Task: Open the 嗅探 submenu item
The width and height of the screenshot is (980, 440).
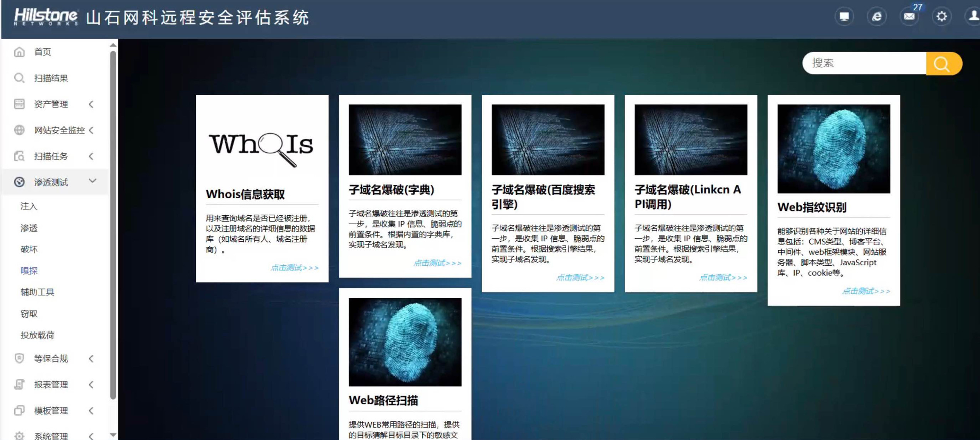Action: click(29, 270)
